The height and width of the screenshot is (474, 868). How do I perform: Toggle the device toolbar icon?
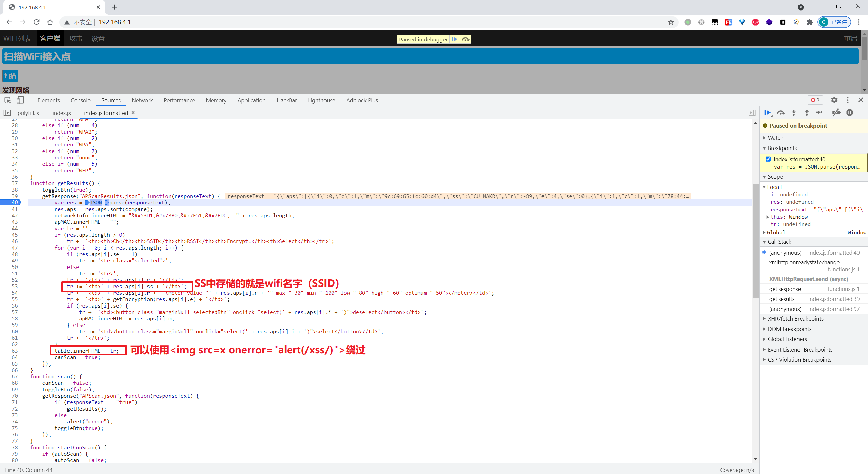pyautogui.click(x=20, y=100)
